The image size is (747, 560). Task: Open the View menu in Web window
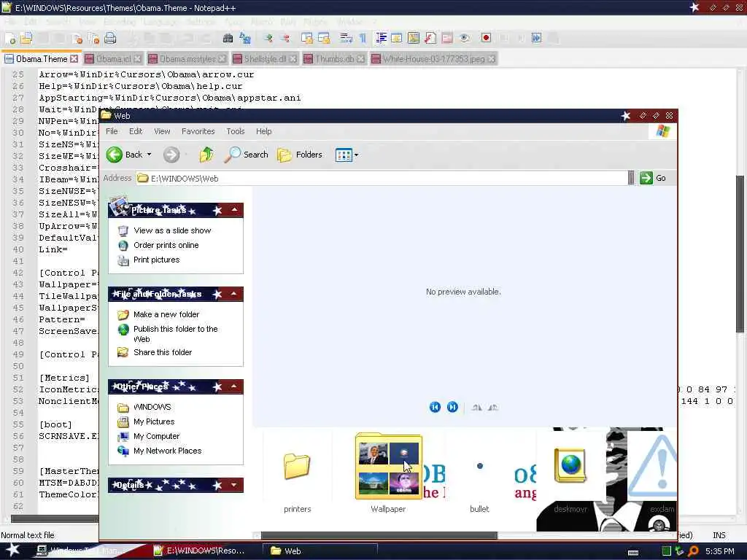pyautogui.click(x=162, y=131)
